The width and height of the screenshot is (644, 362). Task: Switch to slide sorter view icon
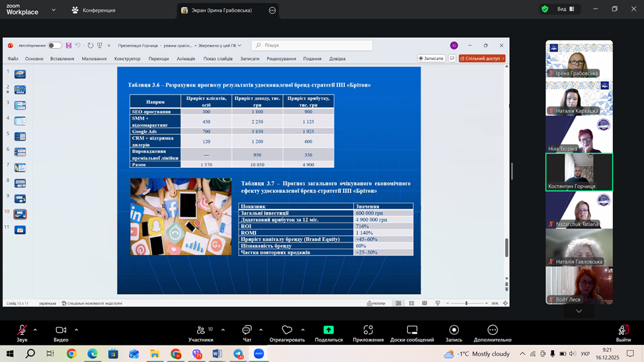pos(411,303)
